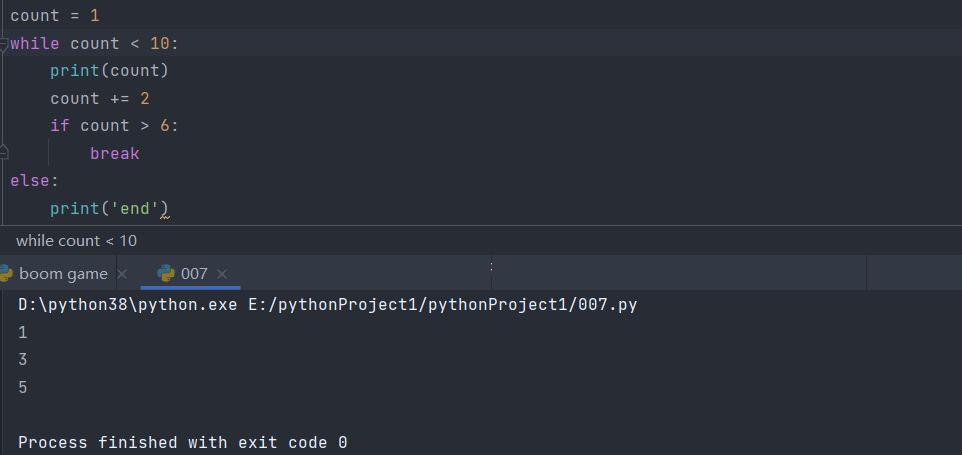Click the warning squiggle after print('end')
This screenshot has height=455, width=962.
coord(165,212)
